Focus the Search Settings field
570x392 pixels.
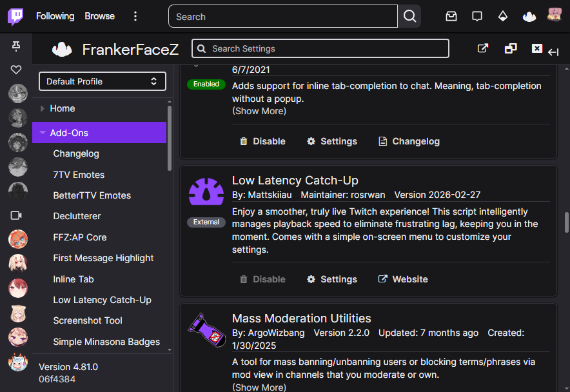click(320, 49)
